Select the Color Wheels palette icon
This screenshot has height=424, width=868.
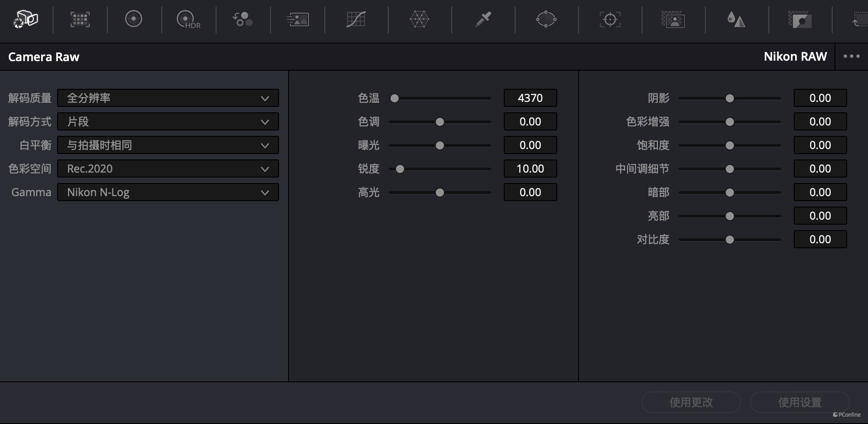coord(134,19)
